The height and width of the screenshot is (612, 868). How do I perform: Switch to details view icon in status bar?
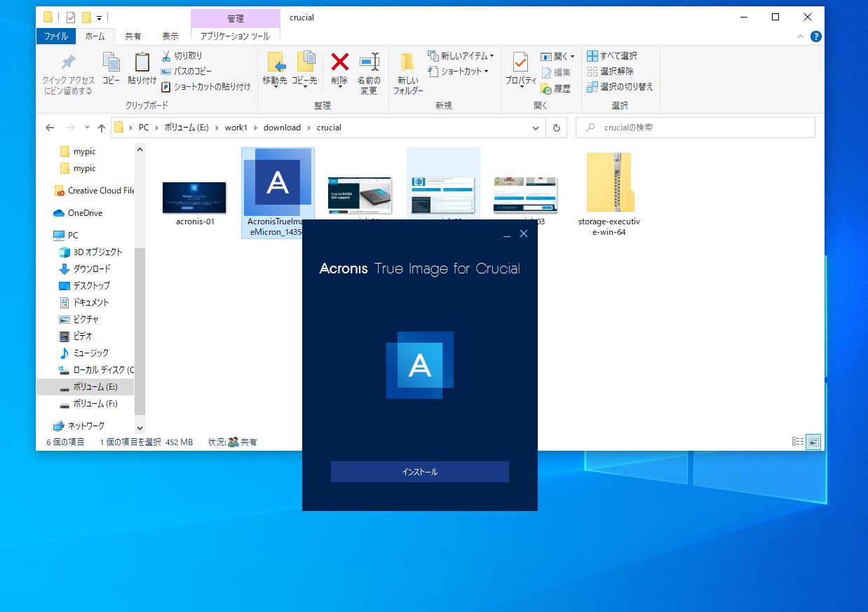click(797, 442)
